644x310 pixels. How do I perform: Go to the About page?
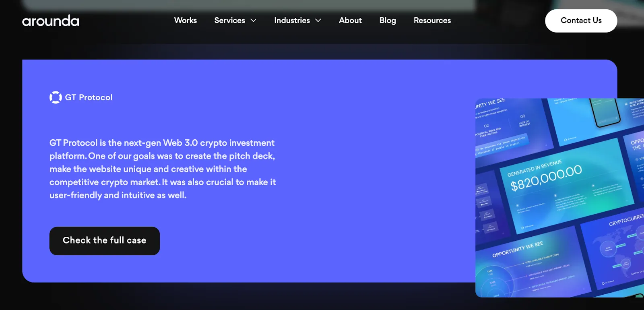350,20
